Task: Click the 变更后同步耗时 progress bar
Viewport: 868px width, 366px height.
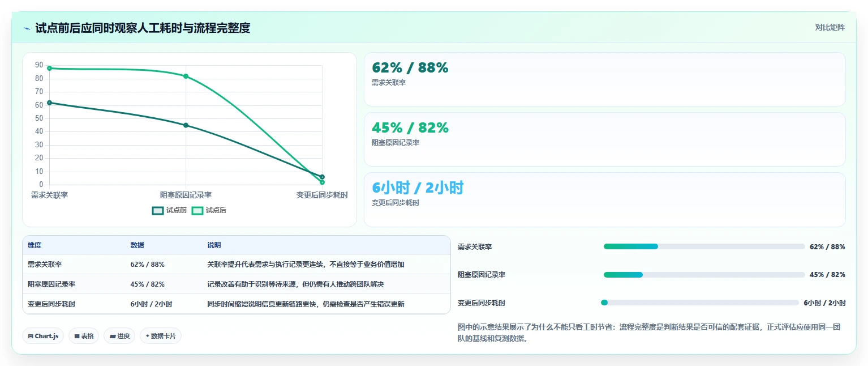Action: (700, 303)
